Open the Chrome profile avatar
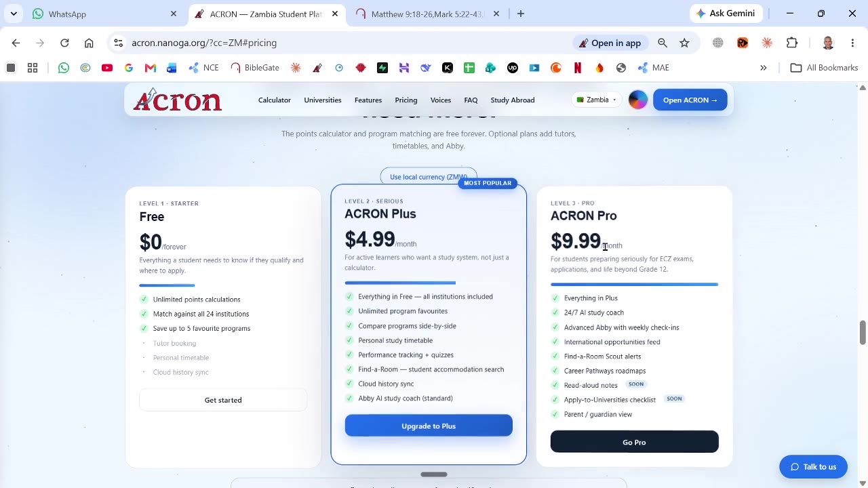 tap(828, 43)
